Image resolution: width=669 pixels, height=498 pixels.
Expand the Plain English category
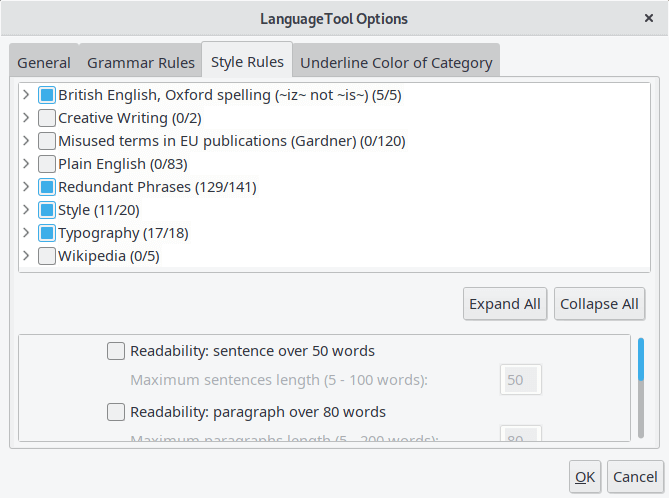pyautogui.click(x=26, y=164)
